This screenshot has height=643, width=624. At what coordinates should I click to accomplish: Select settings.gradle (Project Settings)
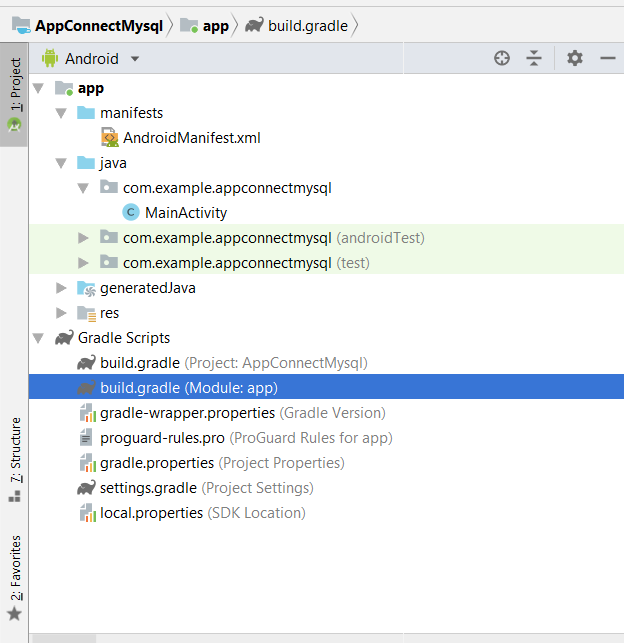[326, 488]
